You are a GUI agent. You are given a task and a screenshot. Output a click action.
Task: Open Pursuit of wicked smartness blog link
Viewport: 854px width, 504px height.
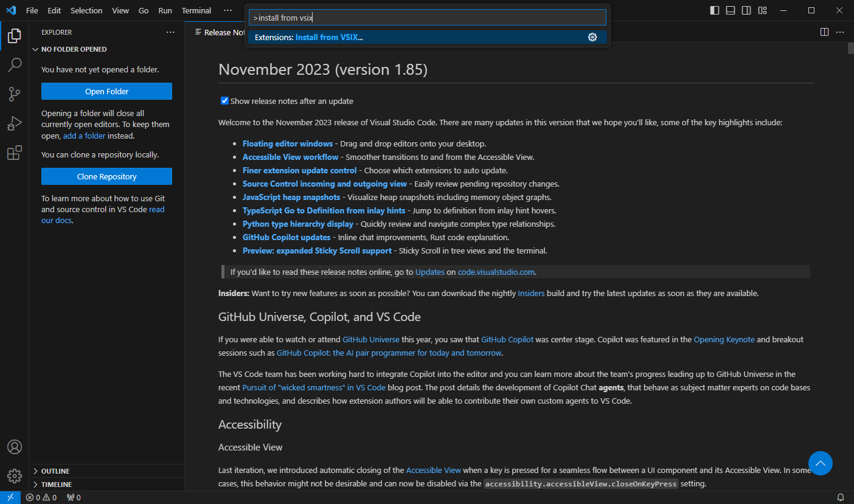[314, 387]
